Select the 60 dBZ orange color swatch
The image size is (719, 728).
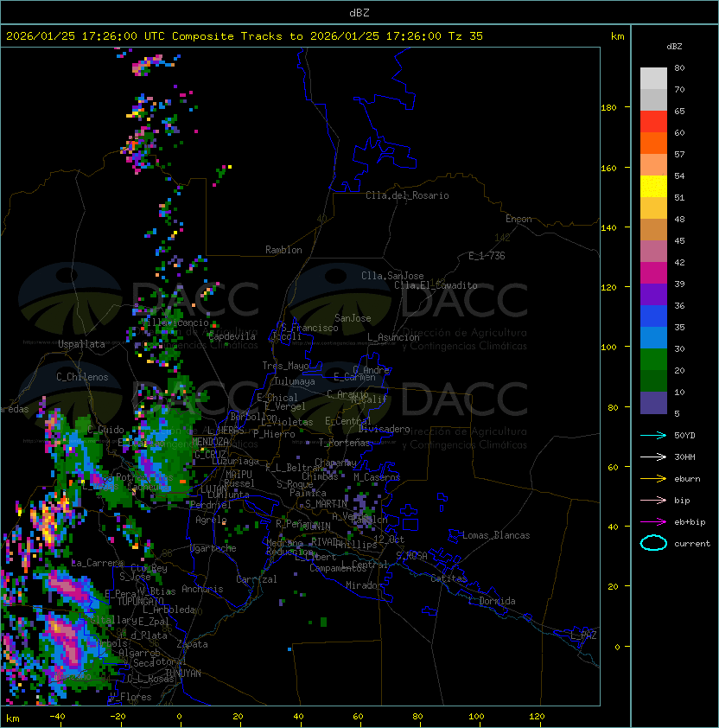click(x=653, y=144)
